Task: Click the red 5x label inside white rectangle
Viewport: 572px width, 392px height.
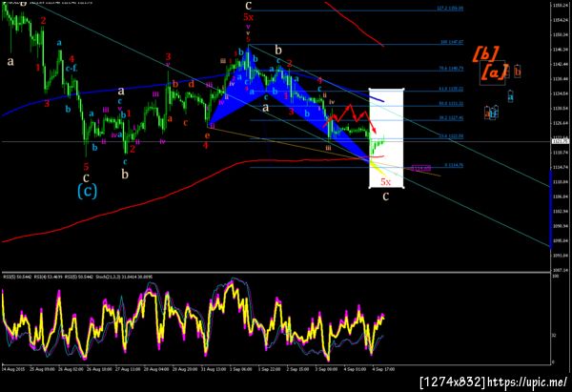Action: (x=385, y=182)
